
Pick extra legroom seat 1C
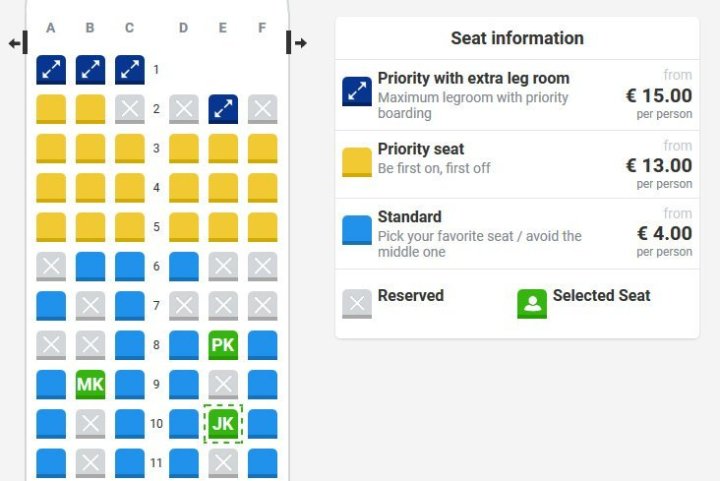(x=129, y=69)
